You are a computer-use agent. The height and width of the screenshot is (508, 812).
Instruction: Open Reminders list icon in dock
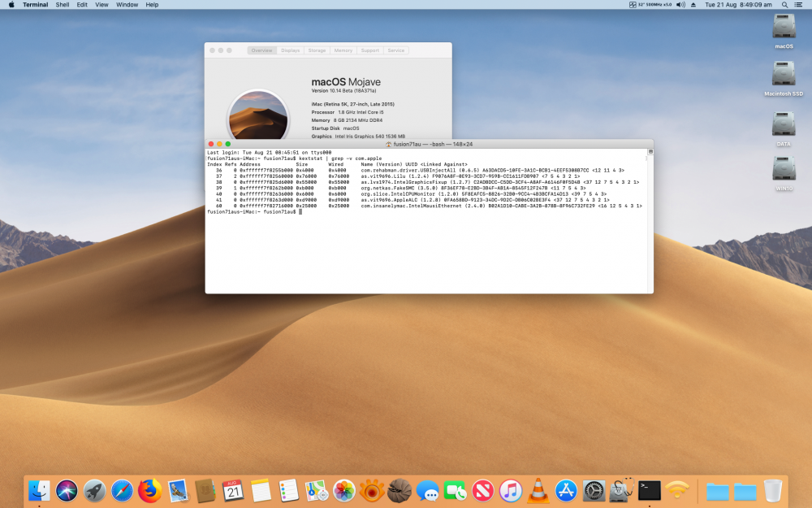pos(288,490)
